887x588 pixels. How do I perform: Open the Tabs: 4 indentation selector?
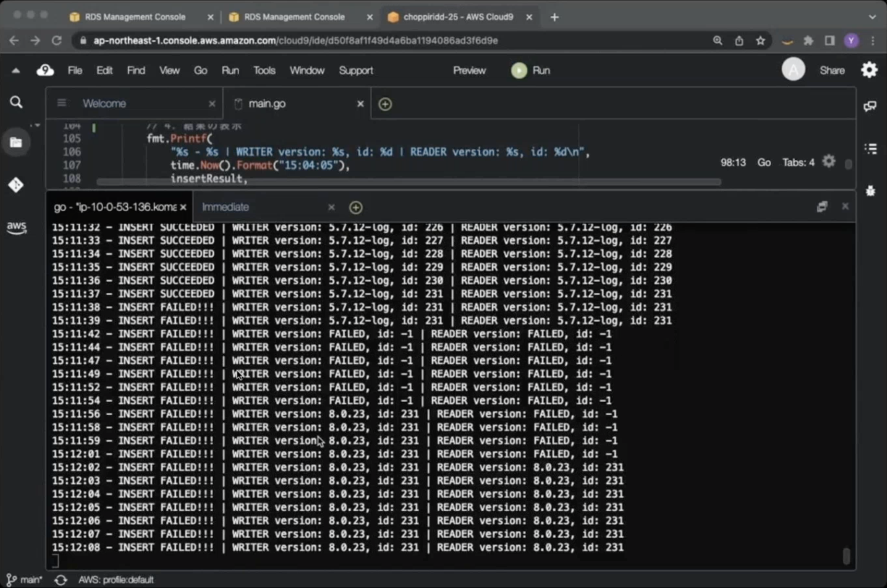tap(798, 162)
